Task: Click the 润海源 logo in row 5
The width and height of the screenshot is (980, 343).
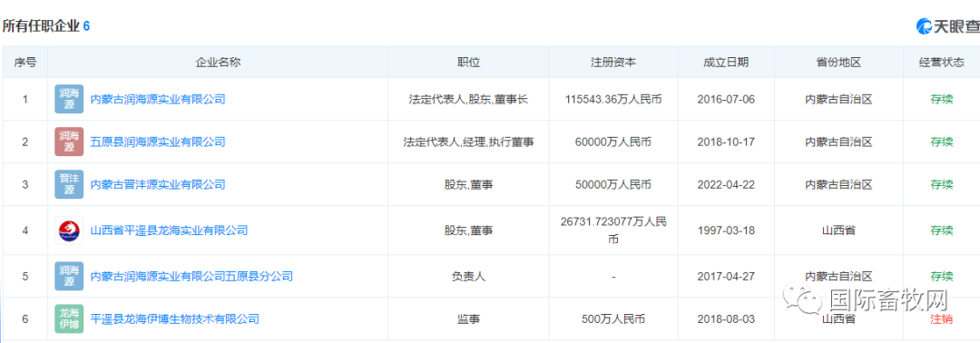Action: click(69, 276)
